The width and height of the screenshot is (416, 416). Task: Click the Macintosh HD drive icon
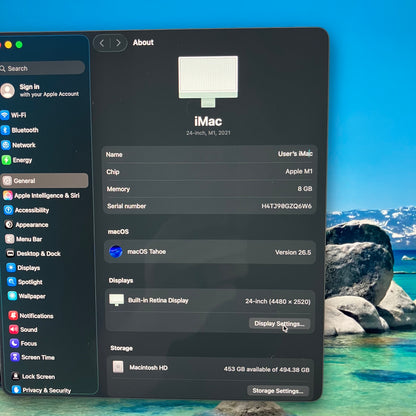118,367
